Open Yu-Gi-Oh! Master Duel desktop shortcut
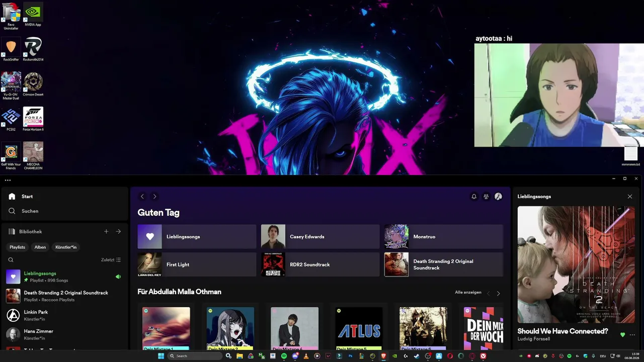 point(11,86)
